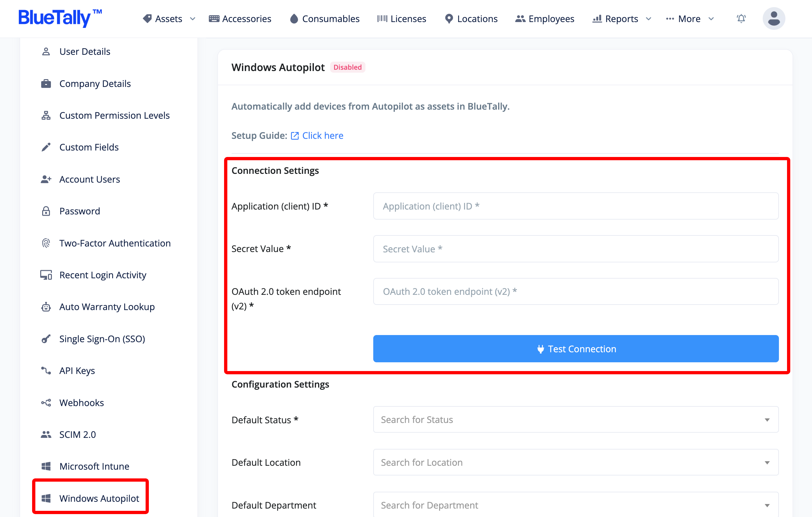812x517 pixels.
Task: Select SCIM 2.0 in sidebar
Action: (x=78, y=434)
